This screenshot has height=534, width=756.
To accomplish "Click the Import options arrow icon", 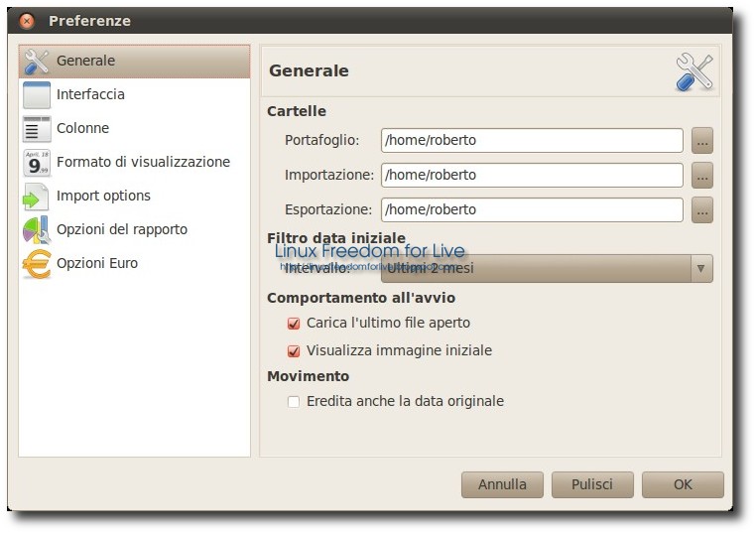I will (x=36, y=197).
